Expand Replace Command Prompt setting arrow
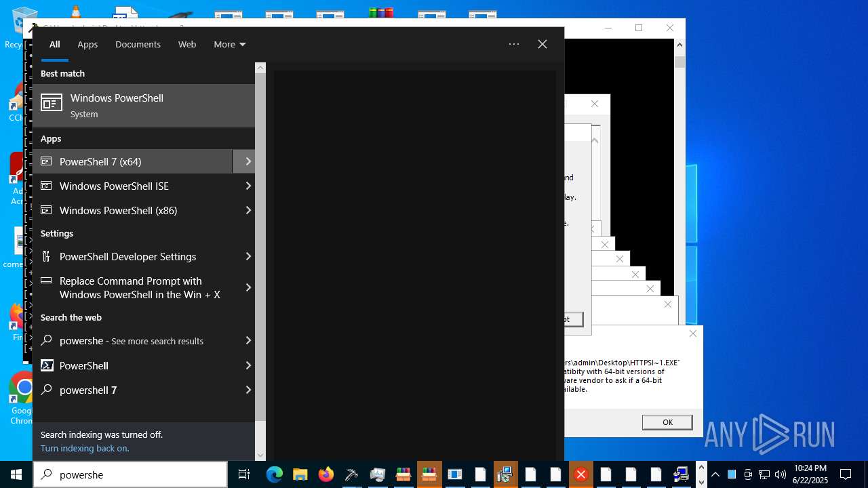The width and height of the screenshot is (868, 488). tap(248, 287)
